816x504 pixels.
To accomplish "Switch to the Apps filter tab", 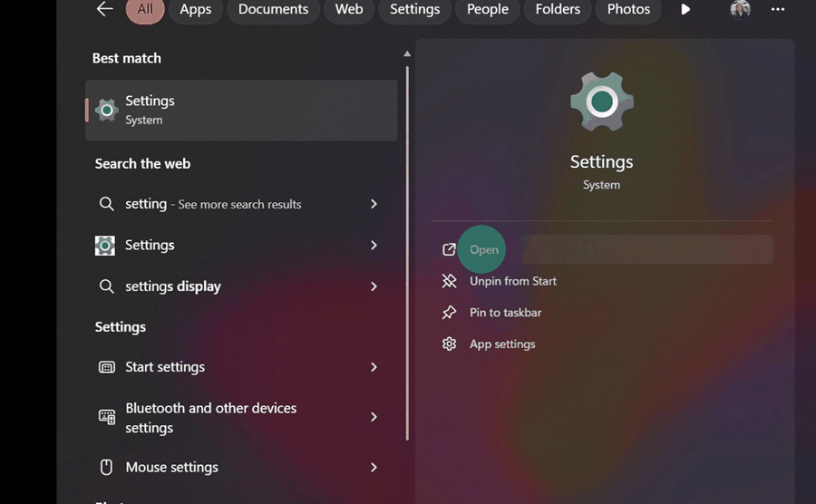I will pos(195,9).
